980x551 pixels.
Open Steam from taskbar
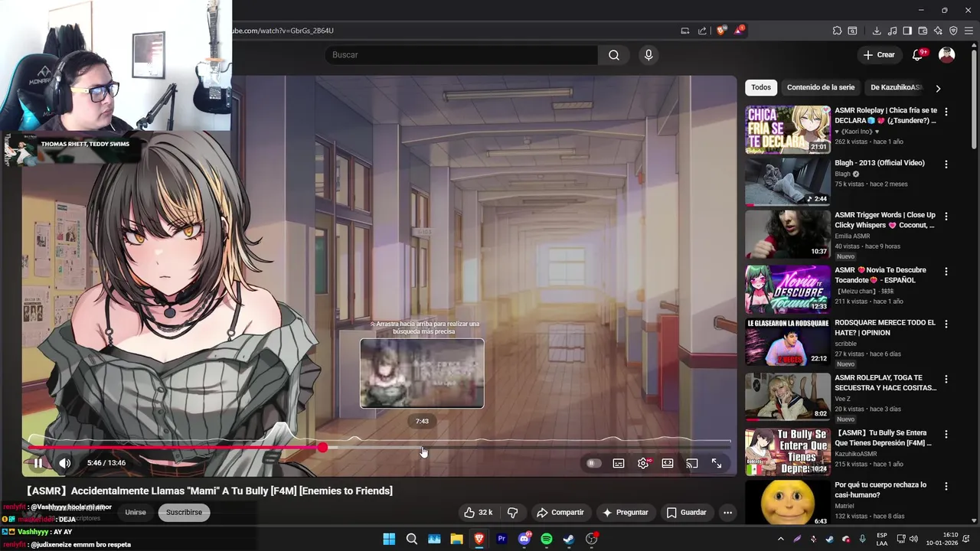[569, 539]
